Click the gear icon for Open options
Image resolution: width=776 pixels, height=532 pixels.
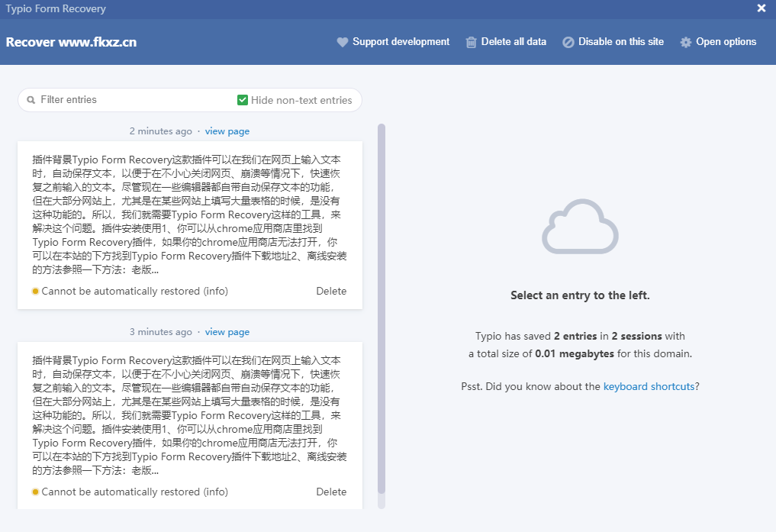point(685,42)
